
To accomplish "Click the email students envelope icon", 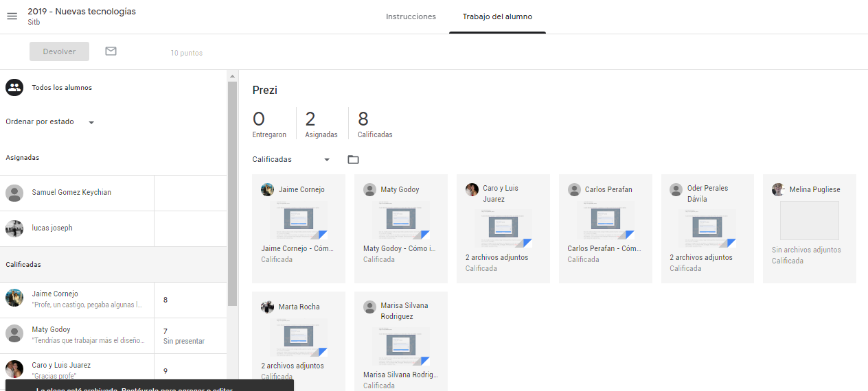I will 111,51.
